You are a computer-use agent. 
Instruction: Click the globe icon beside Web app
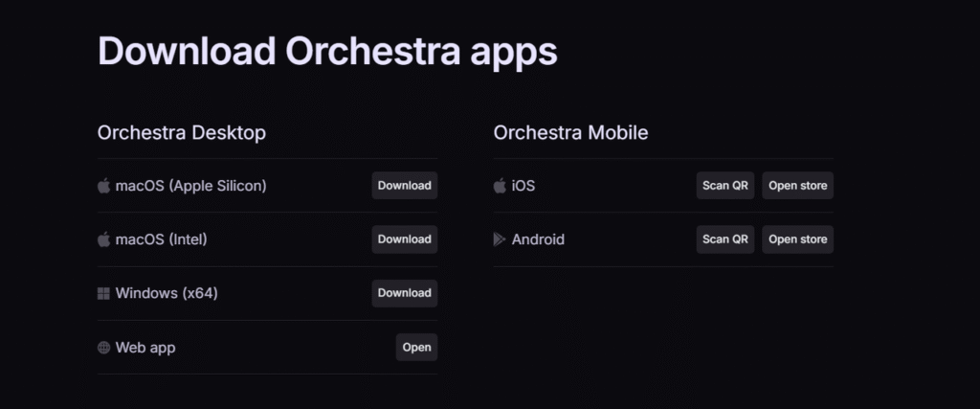(x=103, y=348)
